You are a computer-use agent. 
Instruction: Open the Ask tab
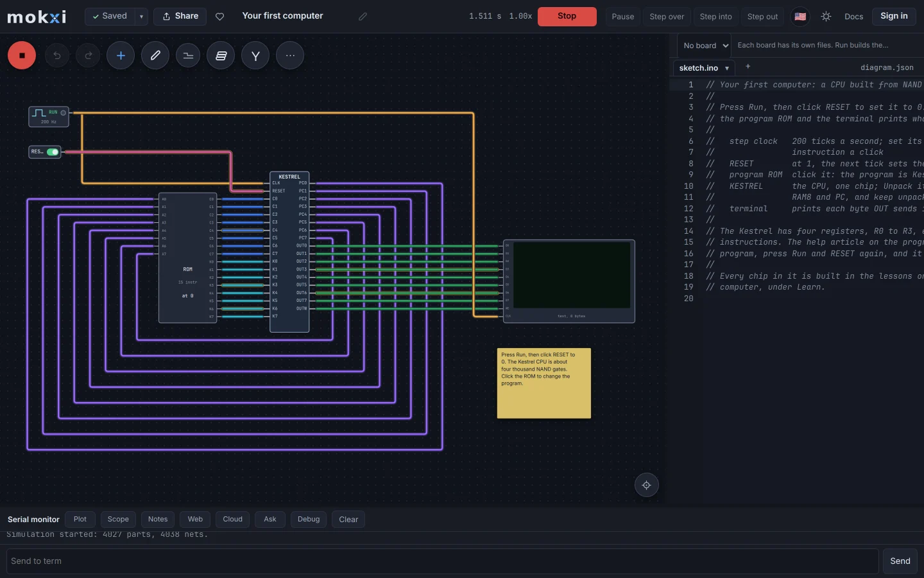tap(270, 520)
